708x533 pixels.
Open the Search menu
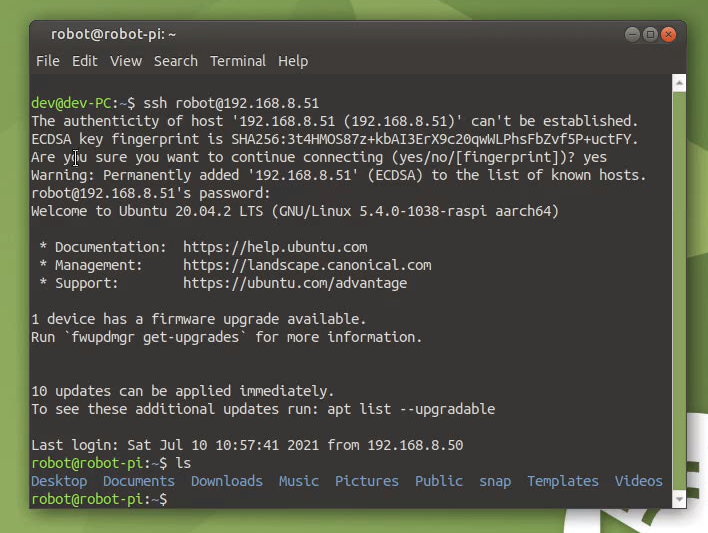176,61
